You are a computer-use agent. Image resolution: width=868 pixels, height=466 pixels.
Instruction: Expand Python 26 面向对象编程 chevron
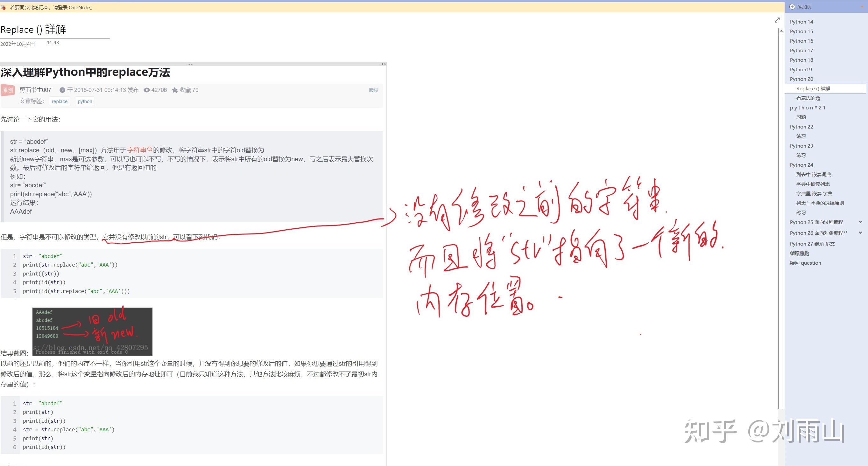(860, 233)
